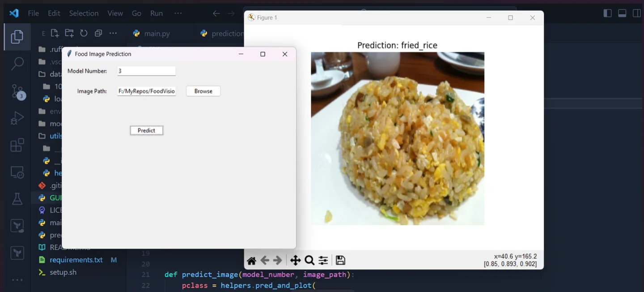Viewport: 644px width, 292px height.
Task: Select the Pan axes tool in Figure 1
Action: [295, 260]
